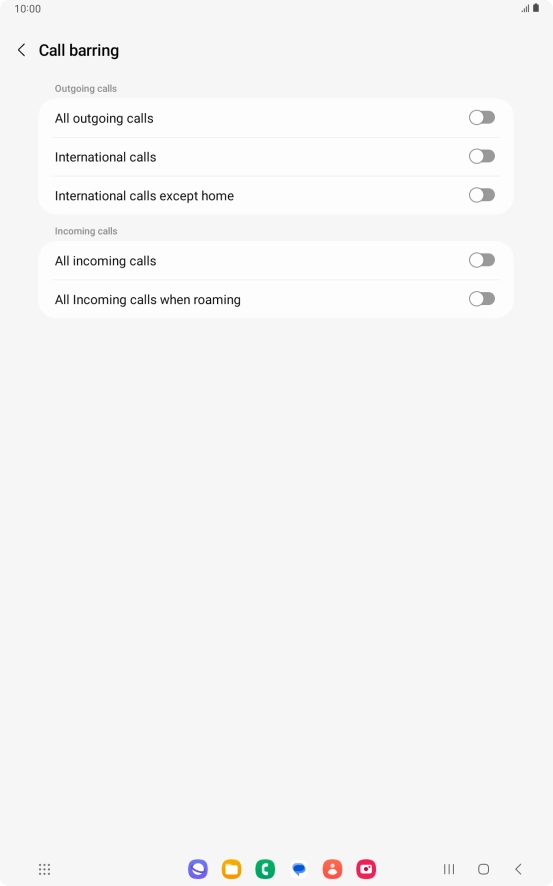The image size is (553, 886).
Task: Tap the battery status icon
Action: (x=536, y=8)
